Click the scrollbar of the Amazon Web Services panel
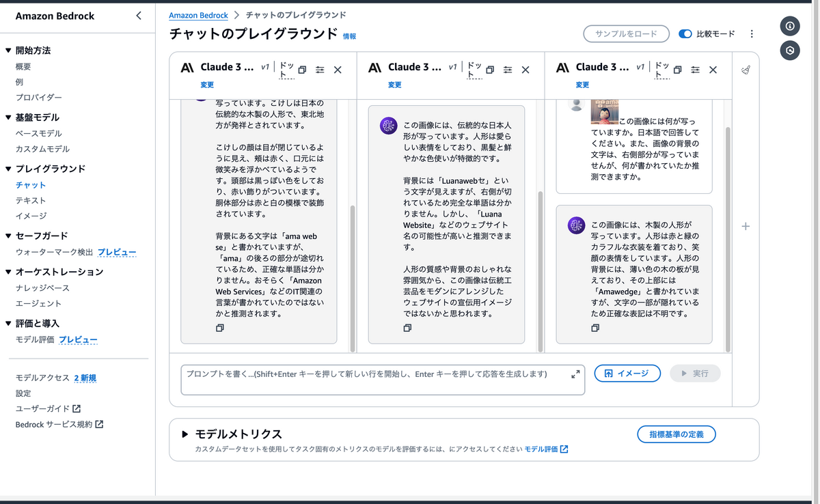Screen dimensions: 820x504 tap(353, 278)
